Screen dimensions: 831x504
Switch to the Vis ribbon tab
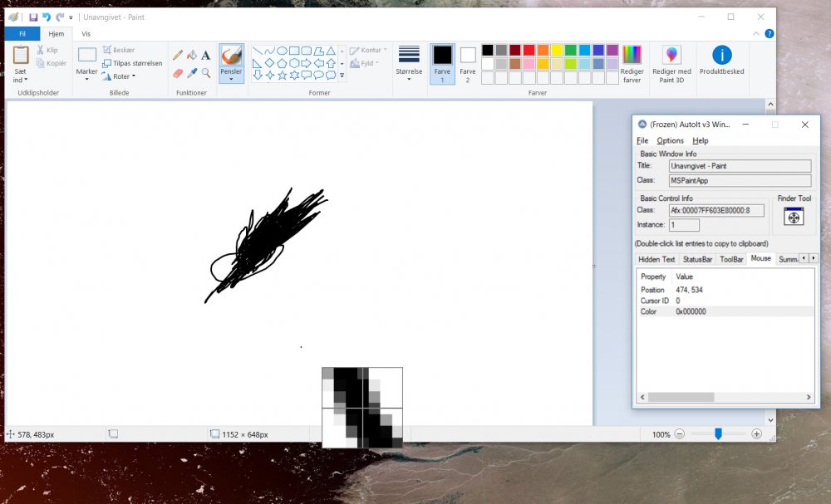coord(86,34)
